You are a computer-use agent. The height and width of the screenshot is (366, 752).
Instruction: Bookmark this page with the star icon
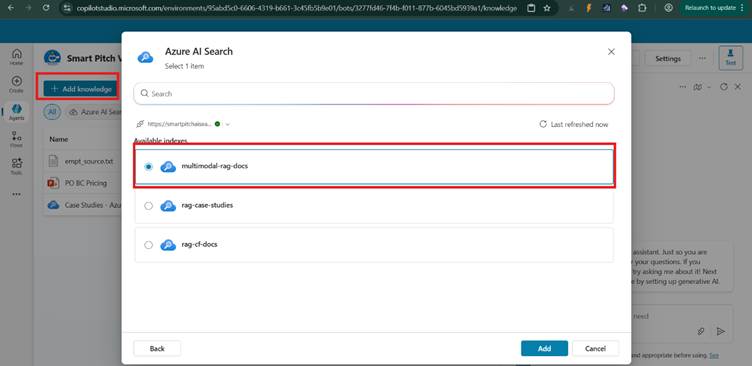[547, 8]
